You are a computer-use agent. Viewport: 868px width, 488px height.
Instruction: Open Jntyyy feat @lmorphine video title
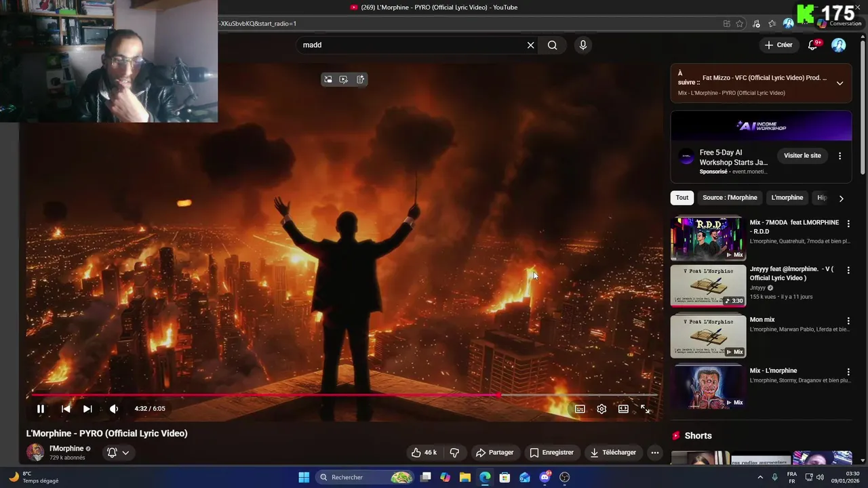pos(791,273)
